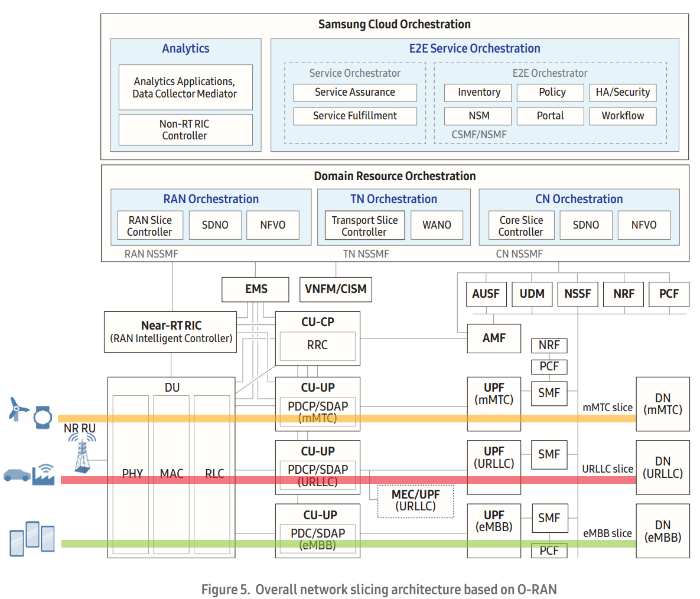Click the RLC column in DU
The width and height of the screenshot is (700, 599).
point(212,474)
